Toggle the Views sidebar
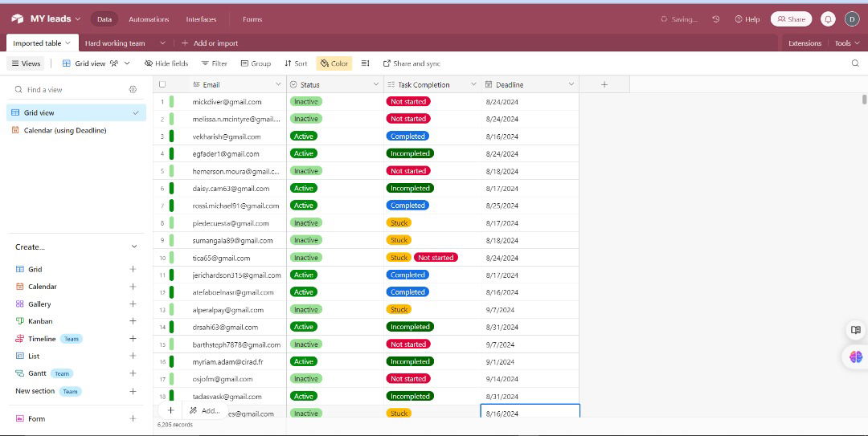 [x=26, y=63]
